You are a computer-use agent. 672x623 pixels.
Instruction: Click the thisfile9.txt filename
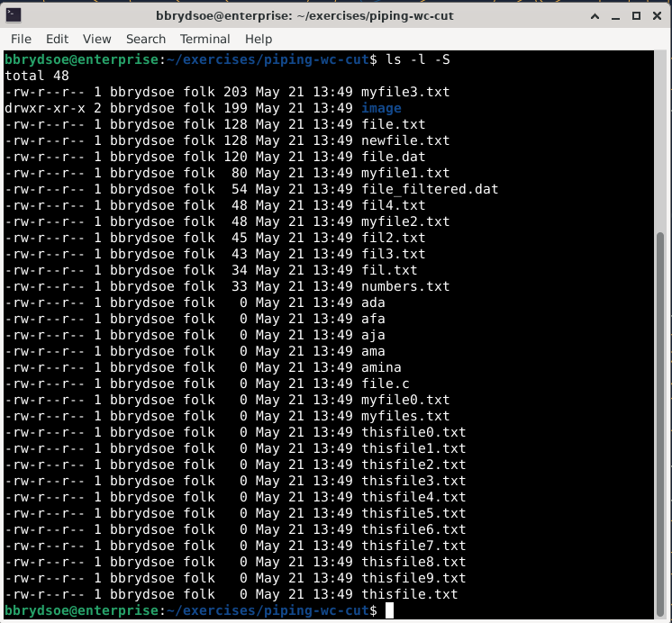tap(413, 578)
